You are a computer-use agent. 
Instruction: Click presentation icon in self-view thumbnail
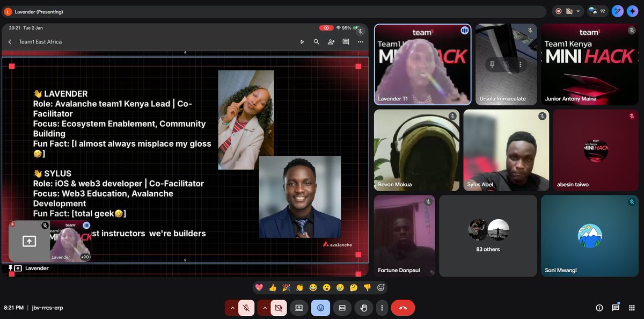[29, 242]
